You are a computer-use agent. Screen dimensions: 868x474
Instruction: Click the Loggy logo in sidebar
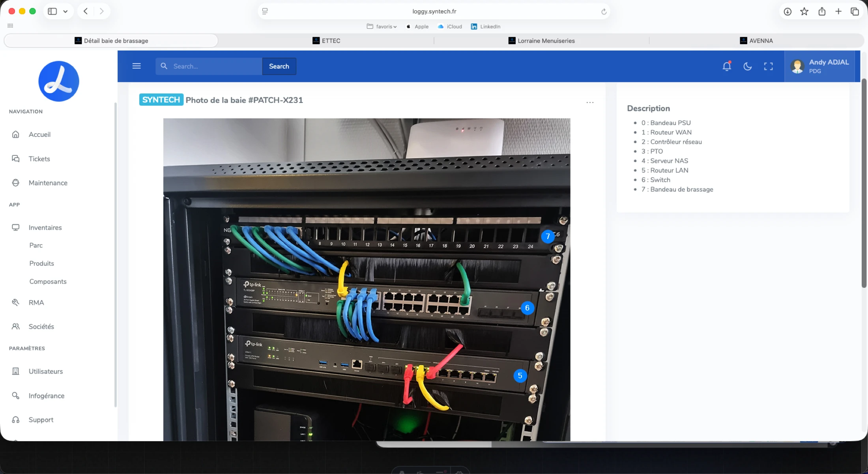59,81
